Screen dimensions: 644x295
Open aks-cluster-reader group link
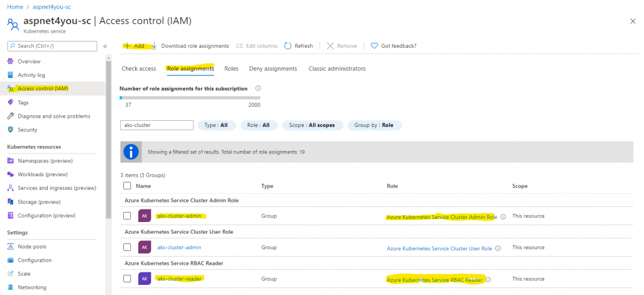(179, 279)
